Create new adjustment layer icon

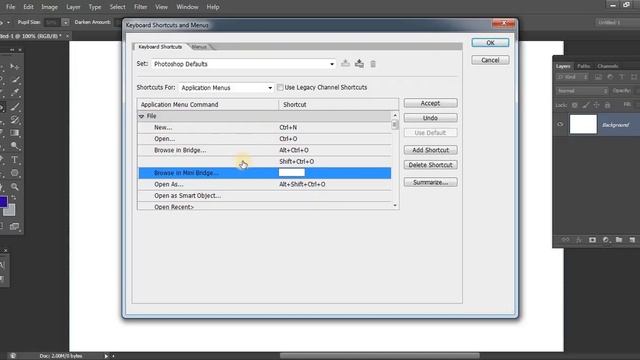pos(606,240)
